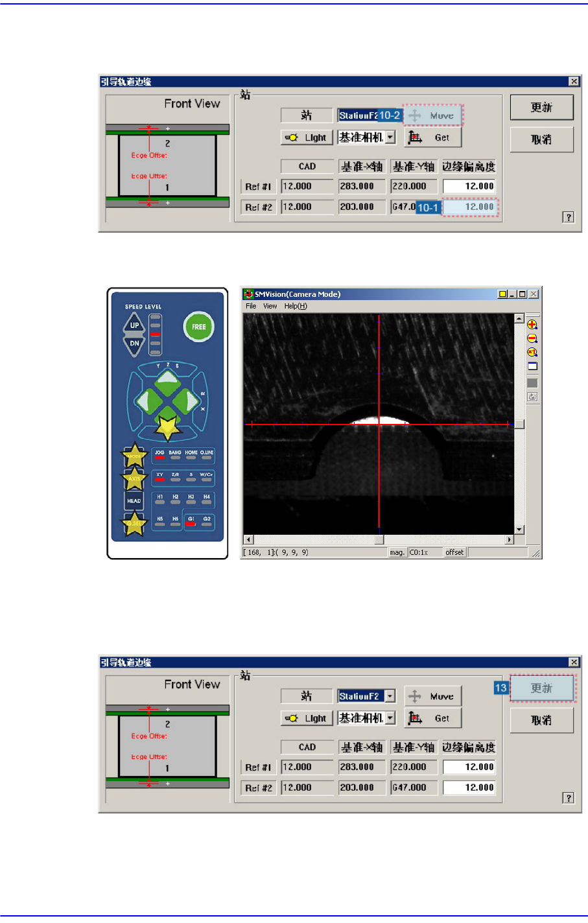Click the Get button in the lower dialog

click(432, 718)
